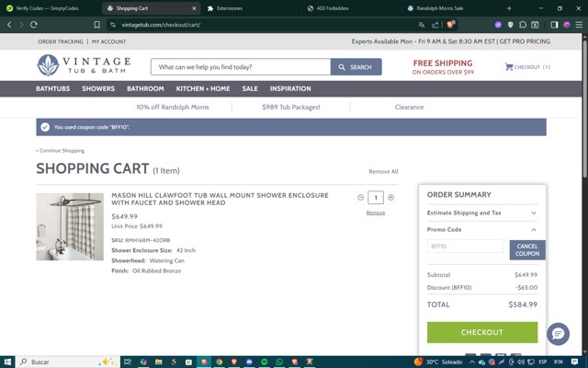Open the browser hamburger menu
The image size is (588, 368).
click(x=579, y=25)
